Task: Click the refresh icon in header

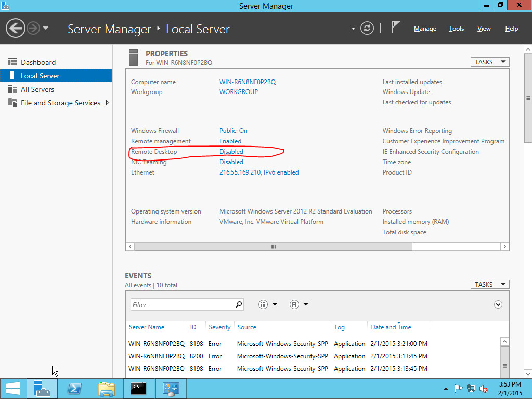Action: [x=367, y=29]
